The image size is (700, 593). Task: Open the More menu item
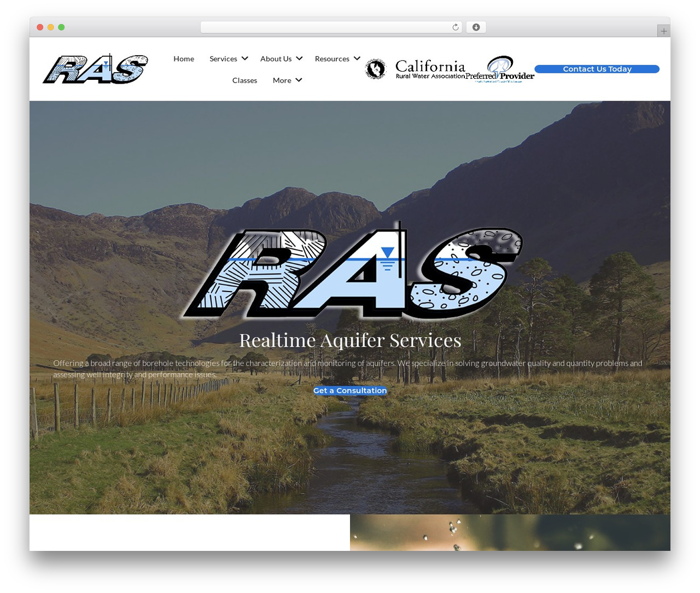(x=282, y=80)
